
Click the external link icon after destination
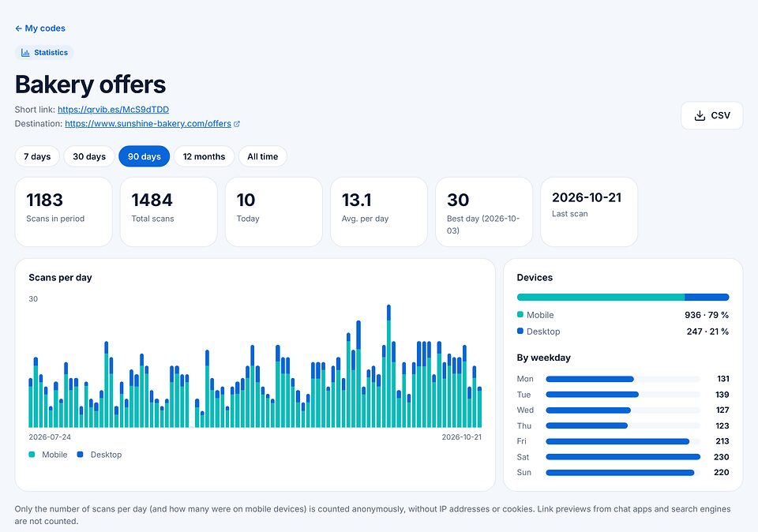(x=237, y=124)
